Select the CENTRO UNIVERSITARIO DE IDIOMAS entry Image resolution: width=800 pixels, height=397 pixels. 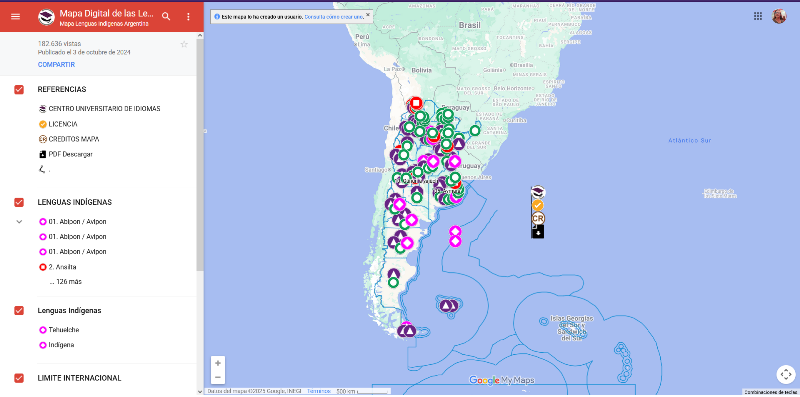(99, 109)
